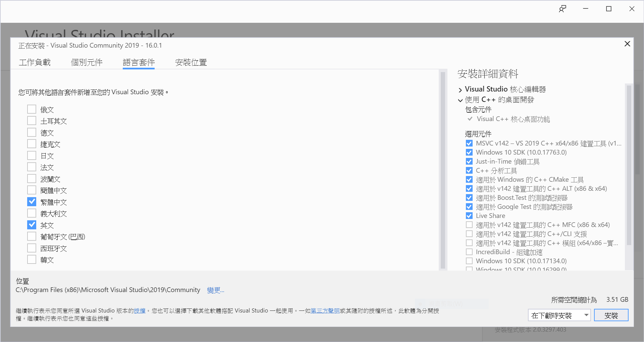The width and height of the screenshot is (644, 342).
Task: Open the 第三方聲明 notices link
Action: (x=325, y=311)
